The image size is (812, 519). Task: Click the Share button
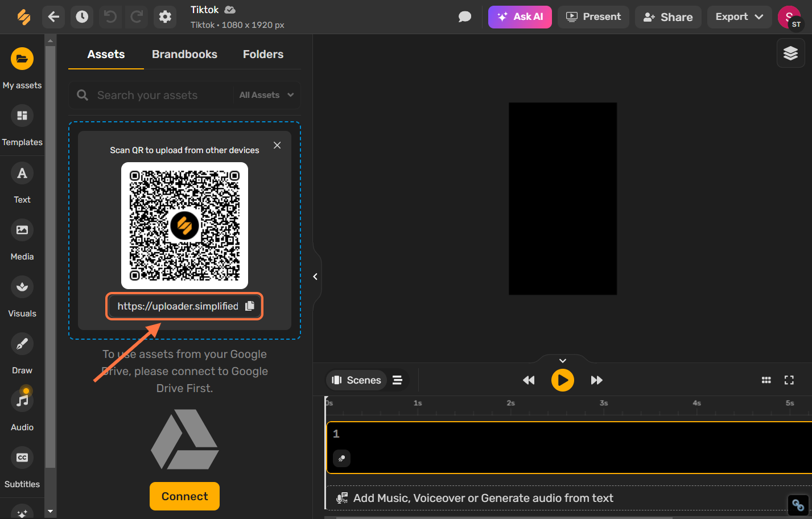(x=668, y=17)
